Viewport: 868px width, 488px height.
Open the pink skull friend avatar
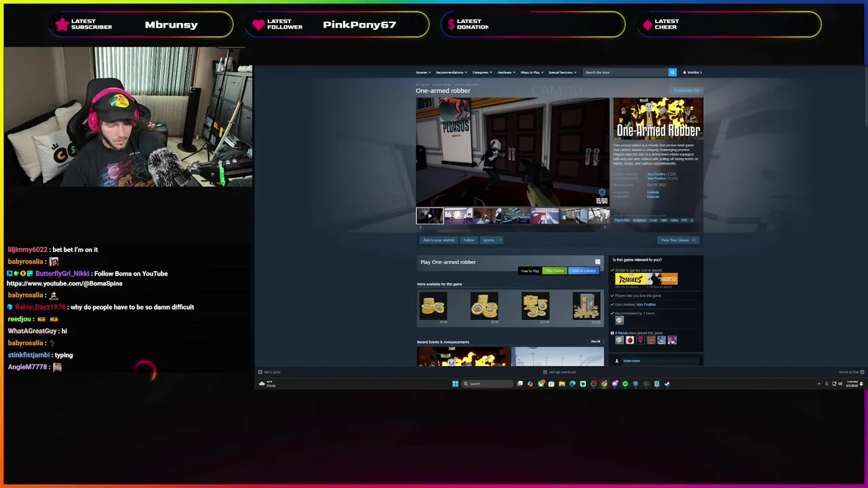[x=640, y=340]
